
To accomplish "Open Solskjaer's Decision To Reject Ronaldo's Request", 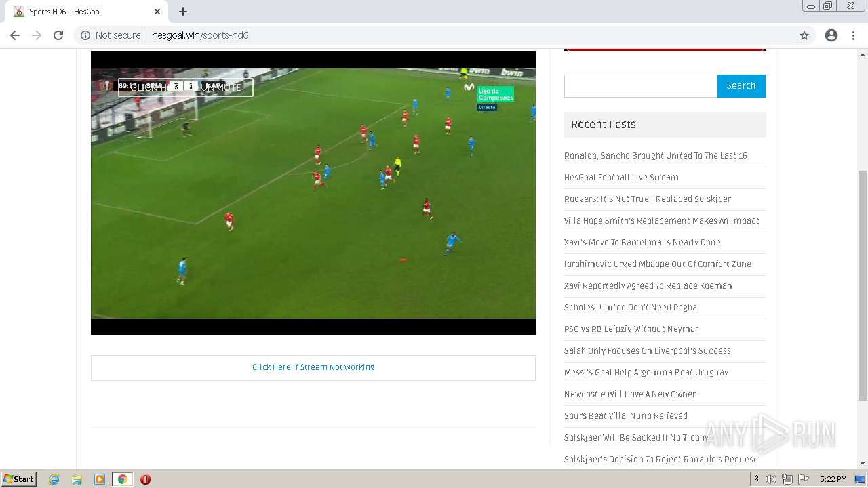I will 660,460.
